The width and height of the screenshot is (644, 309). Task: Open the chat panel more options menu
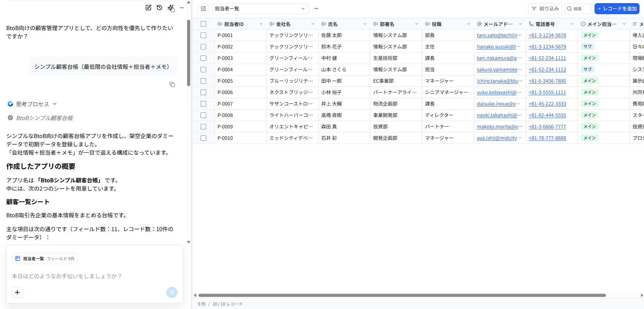point(182,8)
